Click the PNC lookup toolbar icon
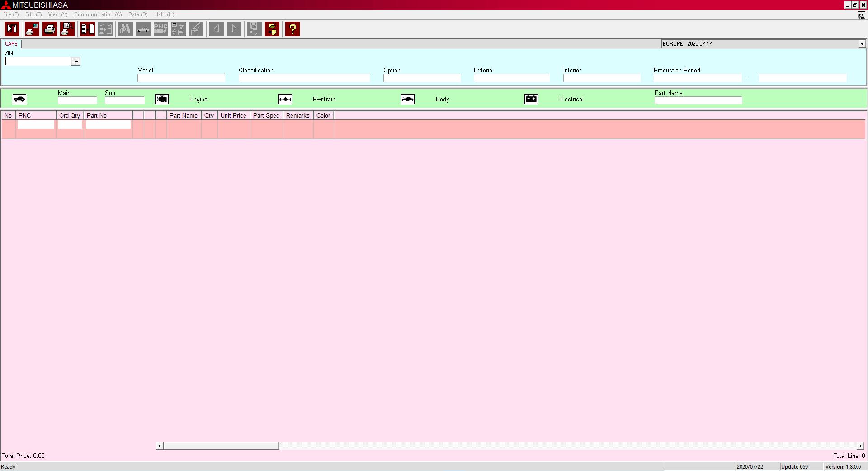The width and height of the screenshot is (868, 471). (161, 29)
